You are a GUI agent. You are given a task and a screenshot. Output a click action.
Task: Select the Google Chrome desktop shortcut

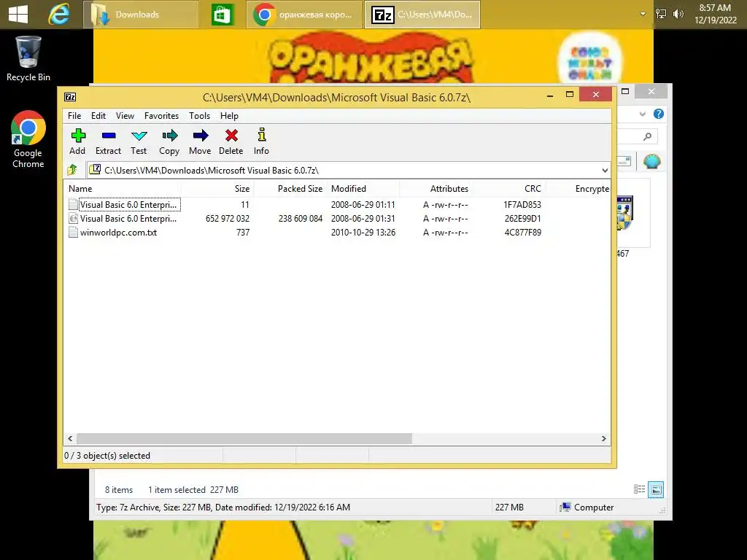[28, 139]
